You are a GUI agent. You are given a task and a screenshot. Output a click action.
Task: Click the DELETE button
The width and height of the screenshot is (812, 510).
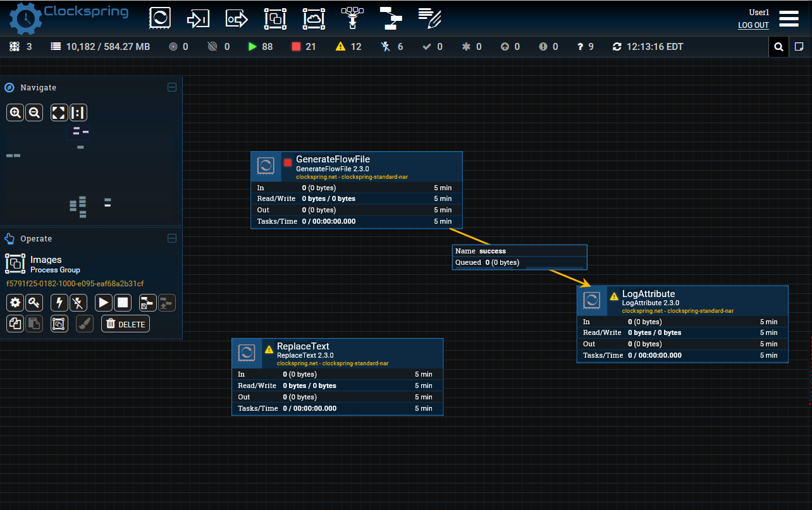click(126, 324)
